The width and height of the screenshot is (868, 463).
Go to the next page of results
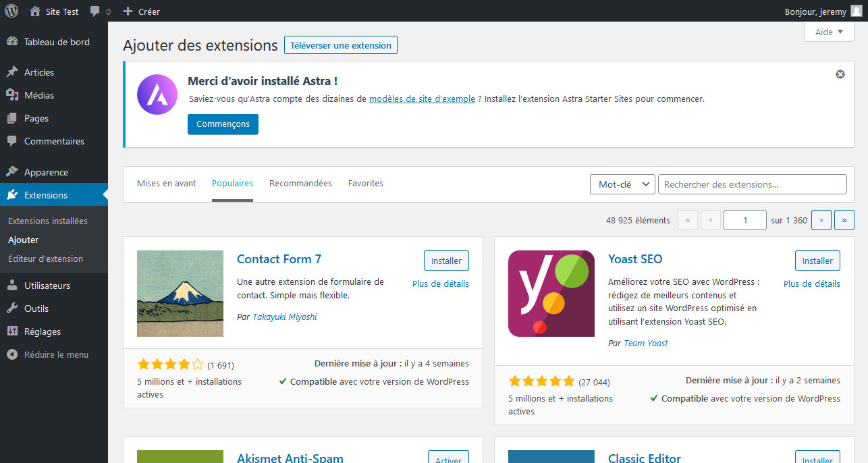click(x=821, y=220)
